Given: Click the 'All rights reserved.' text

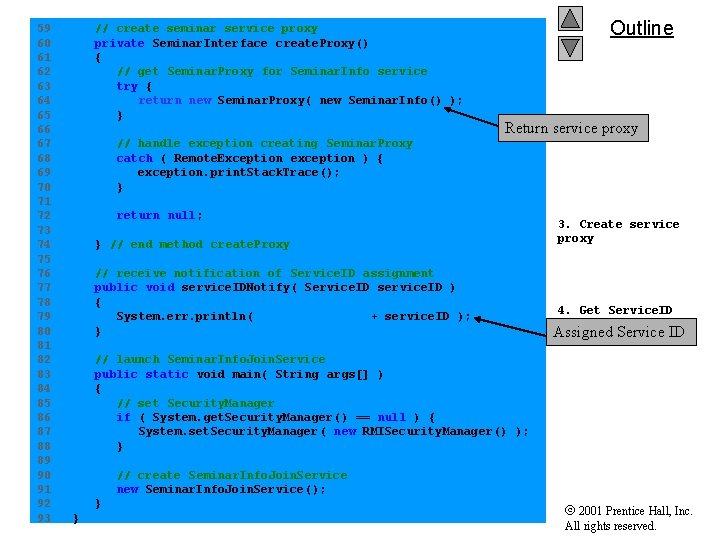Looking at the screenshot, I should tap(610, 526).
